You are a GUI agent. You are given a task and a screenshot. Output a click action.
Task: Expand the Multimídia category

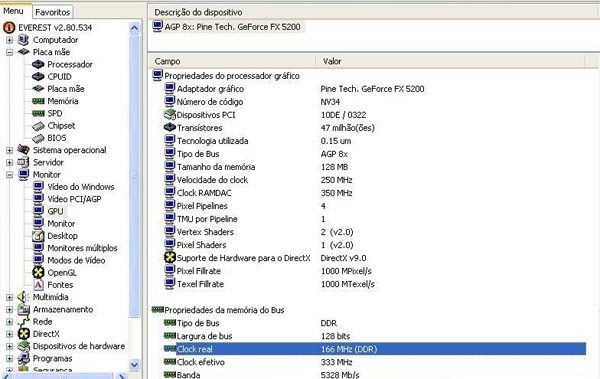(10, 297)
